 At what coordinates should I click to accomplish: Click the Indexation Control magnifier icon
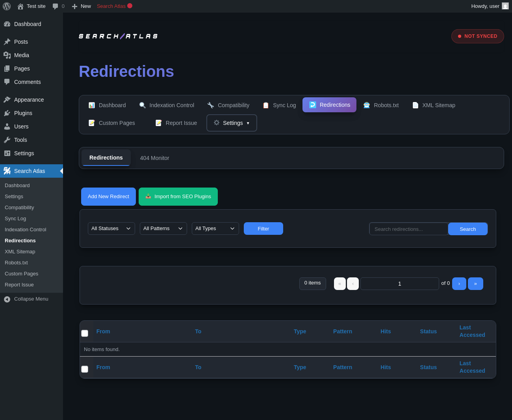(x=143, y=105)
